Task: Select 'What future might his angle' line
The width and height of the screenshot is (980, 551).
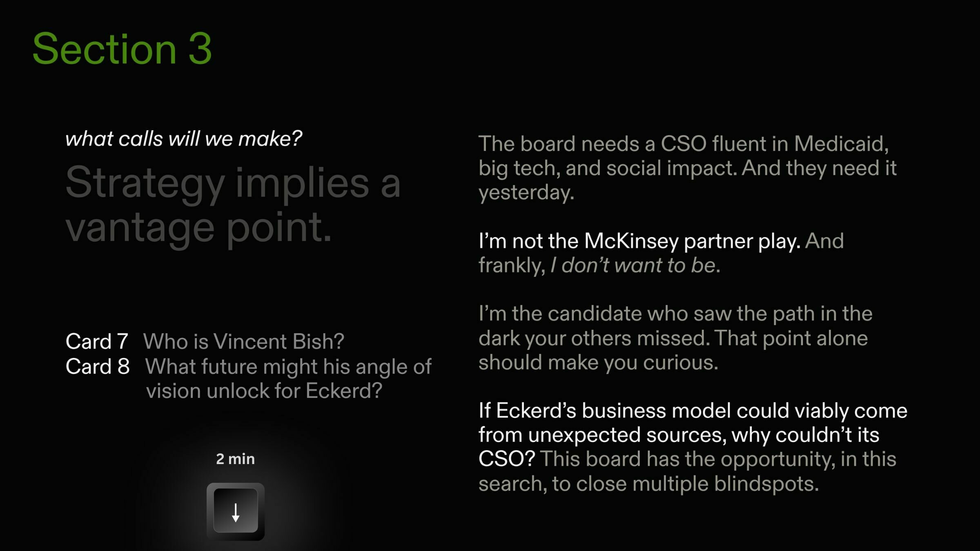Action: coord(288,367)
